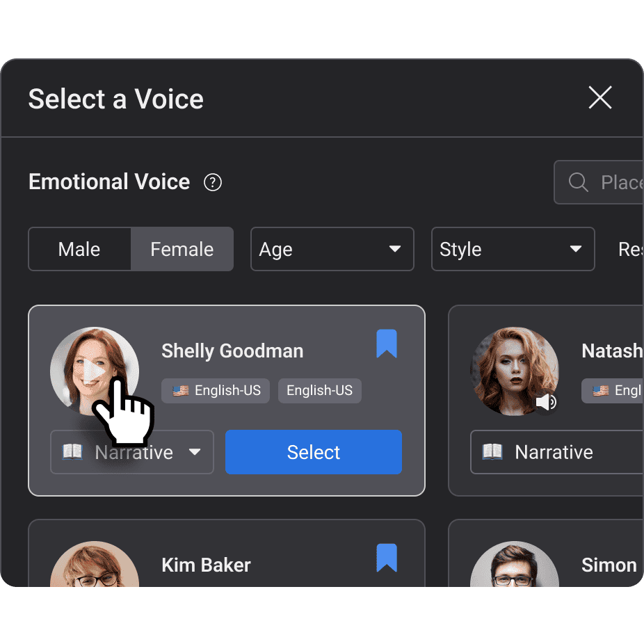
Task: Click the book icon in Shelly's Narrative box
Action: [x=72, y=452]
